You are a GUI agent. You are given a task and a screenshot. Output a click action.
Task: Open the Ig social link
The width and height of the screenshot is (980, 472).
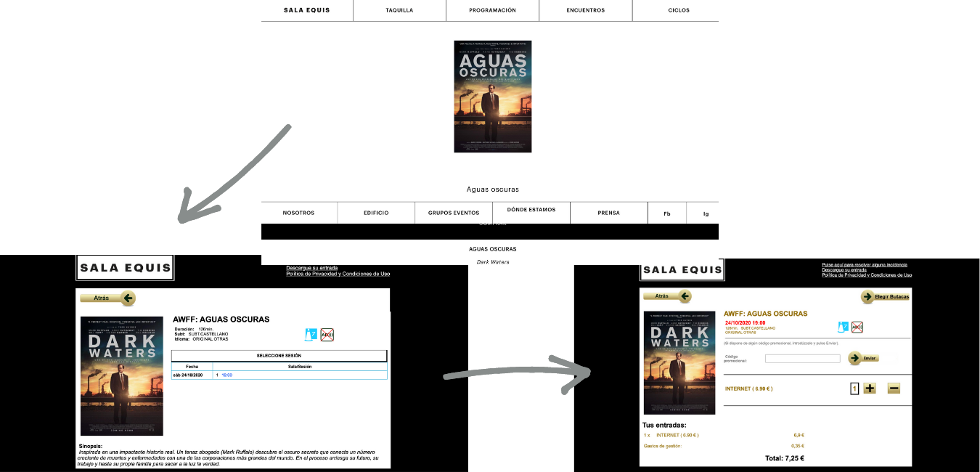click(x=706, y=213)
